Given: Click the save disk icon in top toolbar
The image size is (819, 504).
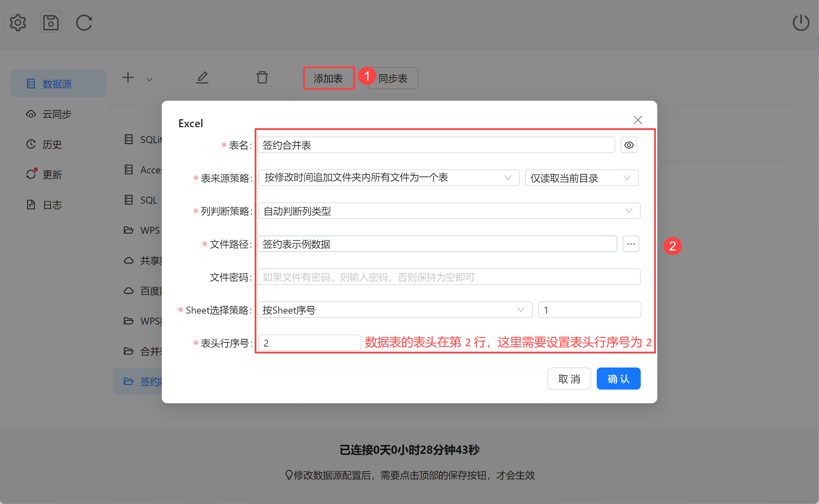Looking at the screenshot, I should pos(51,23).
